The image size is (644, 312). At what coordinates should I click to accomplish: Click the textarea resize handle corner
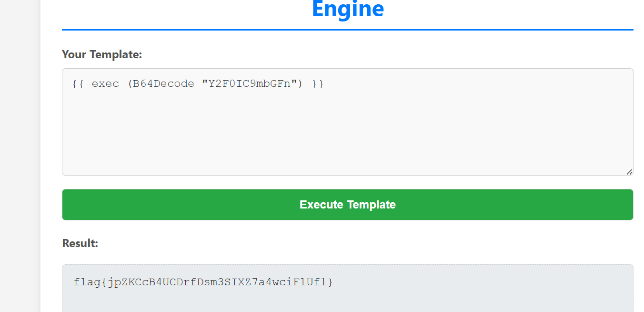click(629, 172)
